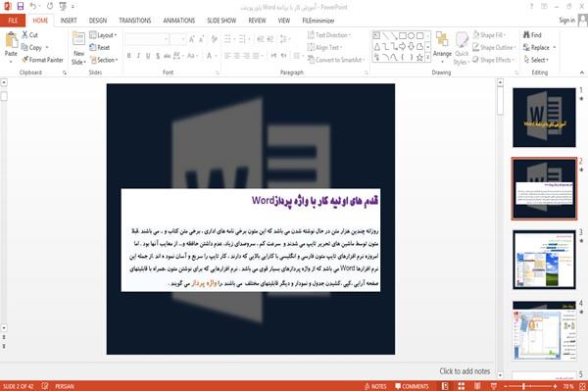The image size is (588, 391).
Task: Switch to Normal view icon in status bar
Action: pyautogui.click(x=445, y=386)
